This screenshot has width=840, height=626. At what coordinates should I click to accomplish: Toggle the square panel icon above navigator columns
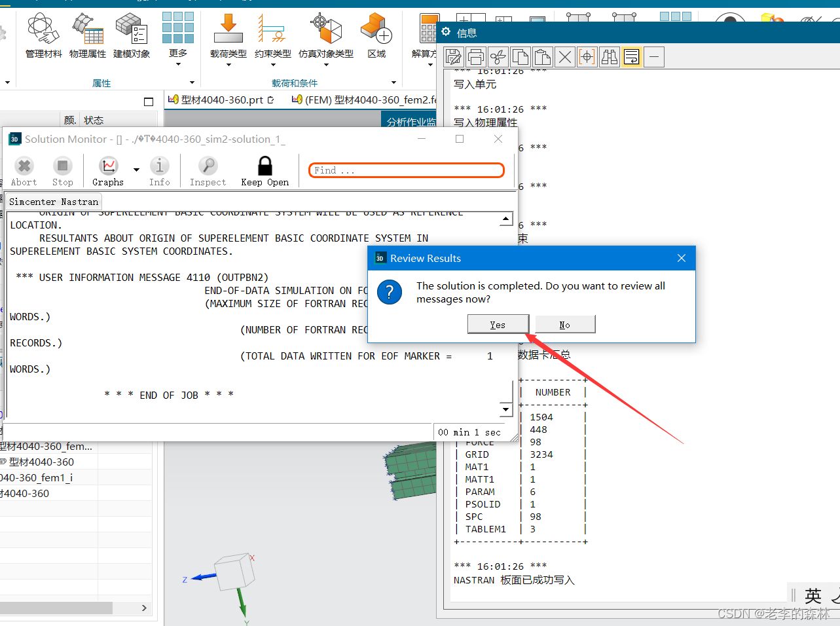point(149,101)
